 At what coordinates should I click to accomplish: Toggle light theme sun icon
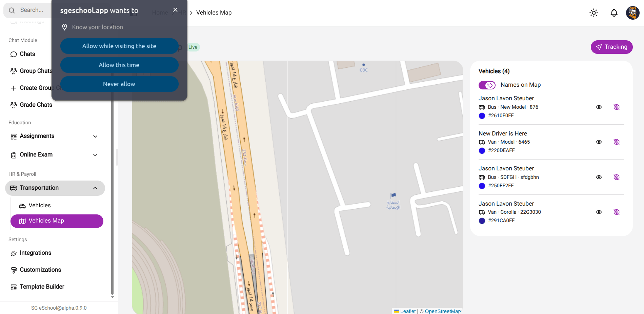tap(593, 13)
